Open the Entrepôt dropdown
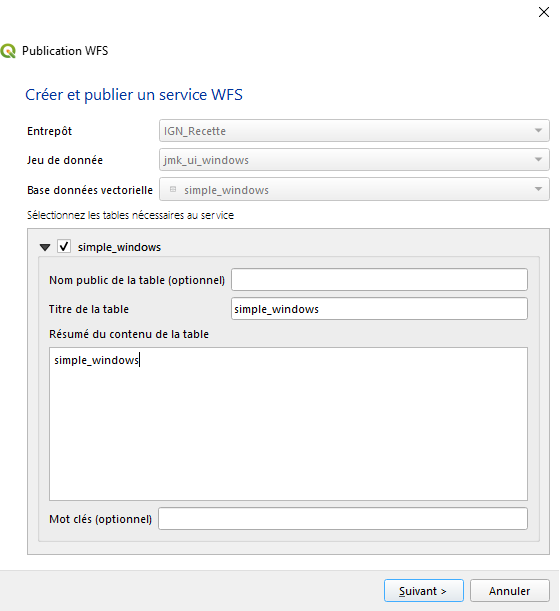Viewport: 560px width, 611px height. coord(354,131)
